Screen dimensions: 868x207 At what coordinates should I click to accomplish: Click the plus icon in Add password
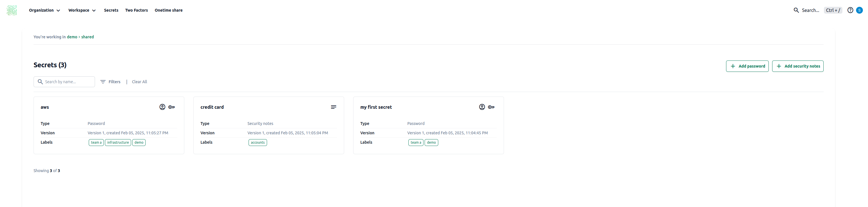(733, 66)
